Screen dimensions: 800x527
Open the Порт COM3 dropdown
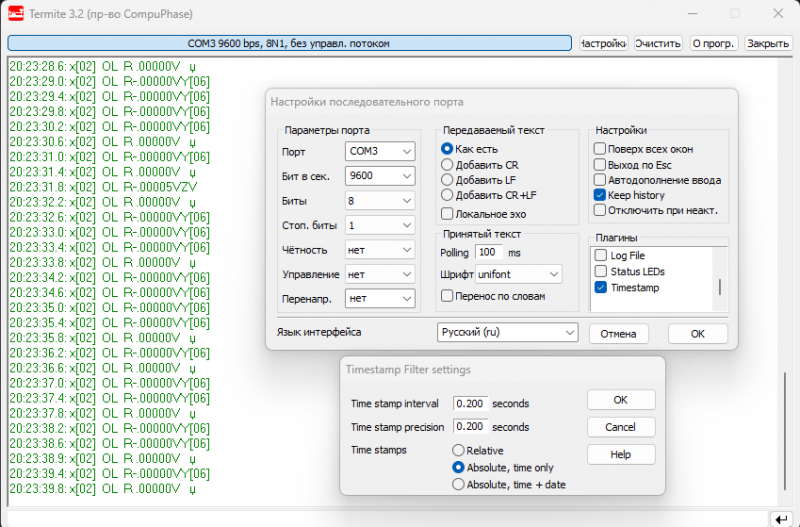click(379, 152)
